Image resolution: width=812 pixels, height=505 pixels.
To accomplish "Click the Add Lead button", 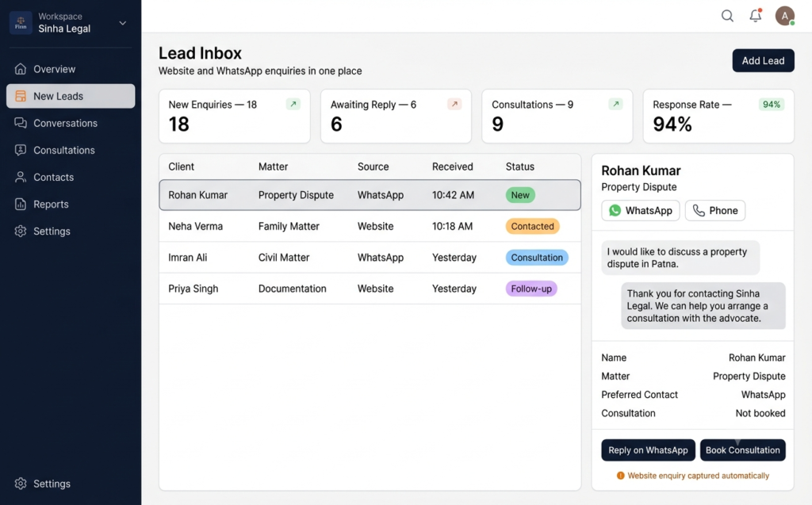I will pos(763,60).
